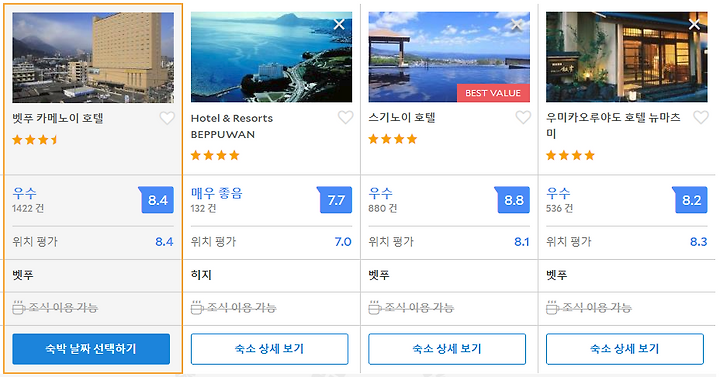Click heart icon for 우미카오루야도 호텔 뉴마츠미
Image resolution: width=720 pixels, height=377 pixels.
pyautogui.click(x=701, y=118)
